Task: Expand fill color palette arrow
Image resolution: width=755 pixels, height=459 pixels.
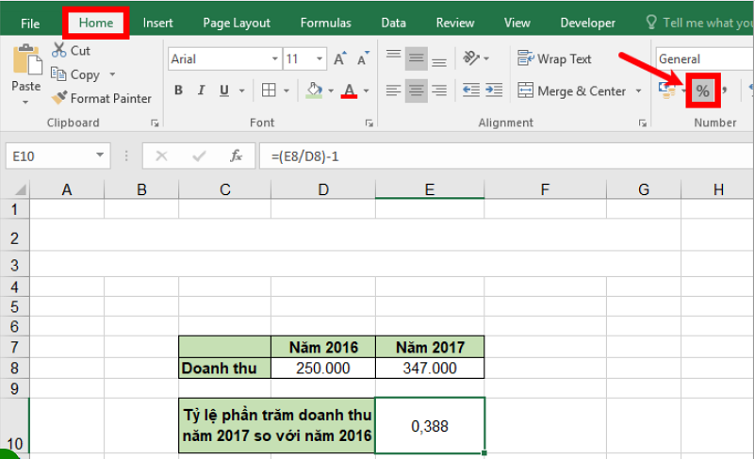Action: click(331, 91)
